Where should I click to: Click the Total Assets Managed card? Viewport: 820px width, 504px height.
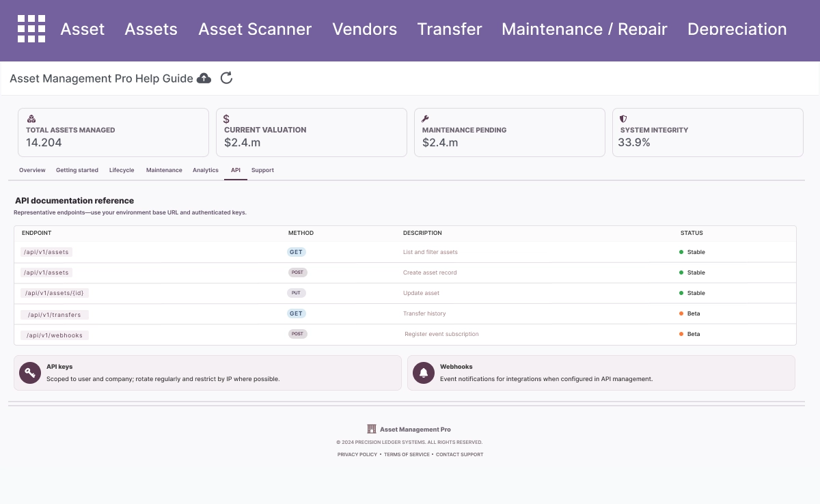[x=113, y=132]
